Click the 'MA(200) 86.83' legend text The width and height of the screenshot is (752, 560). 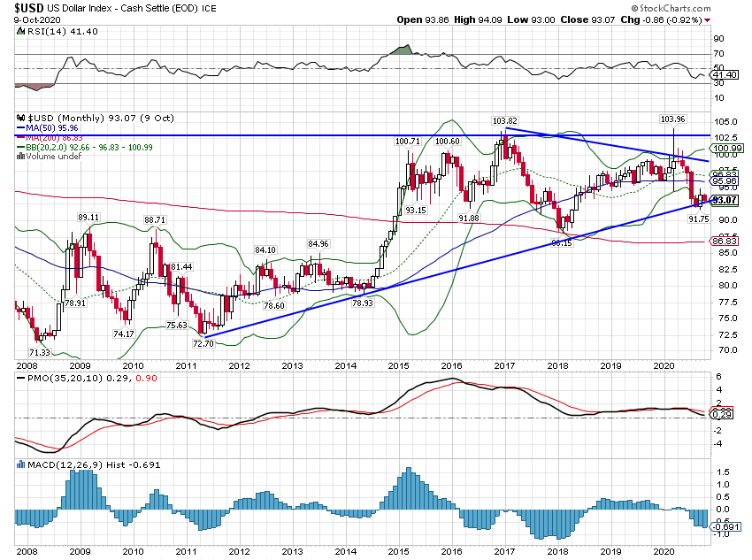(54, 138)
